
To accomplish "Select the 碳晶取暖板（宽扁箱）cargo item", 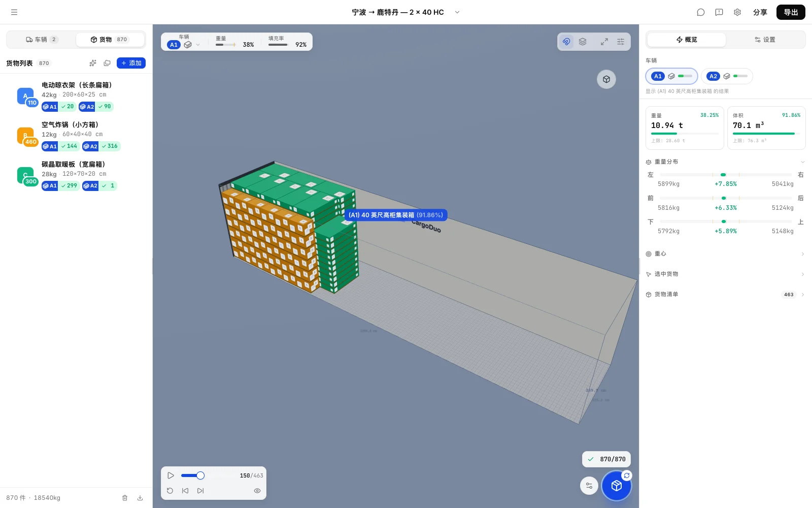I will pos(76,175).
